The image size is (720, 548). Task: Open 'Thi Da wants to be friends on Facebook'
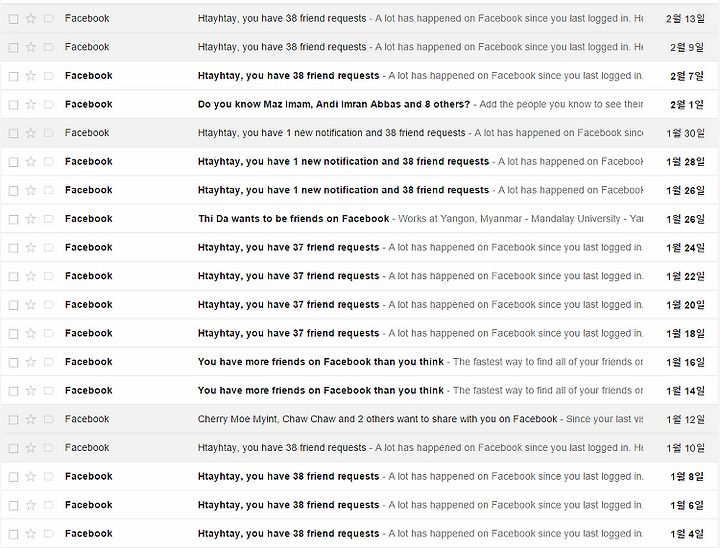tap(293, 219)
